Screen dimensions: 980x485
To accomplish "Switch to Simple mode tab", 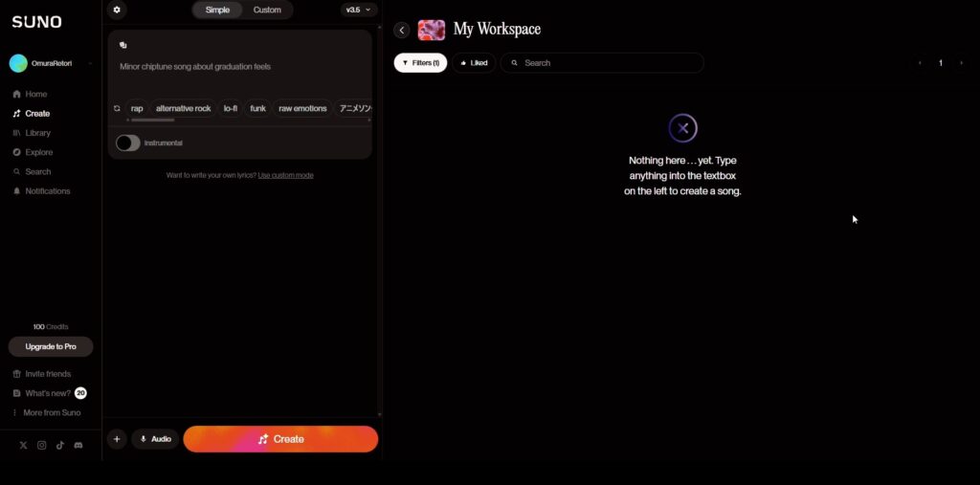I will tap(217, 10).
